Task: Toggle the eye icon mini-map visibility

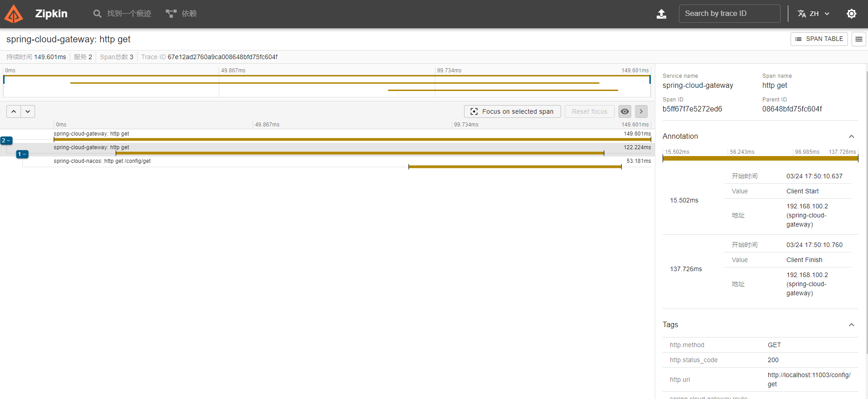Action: pos(624,111)
